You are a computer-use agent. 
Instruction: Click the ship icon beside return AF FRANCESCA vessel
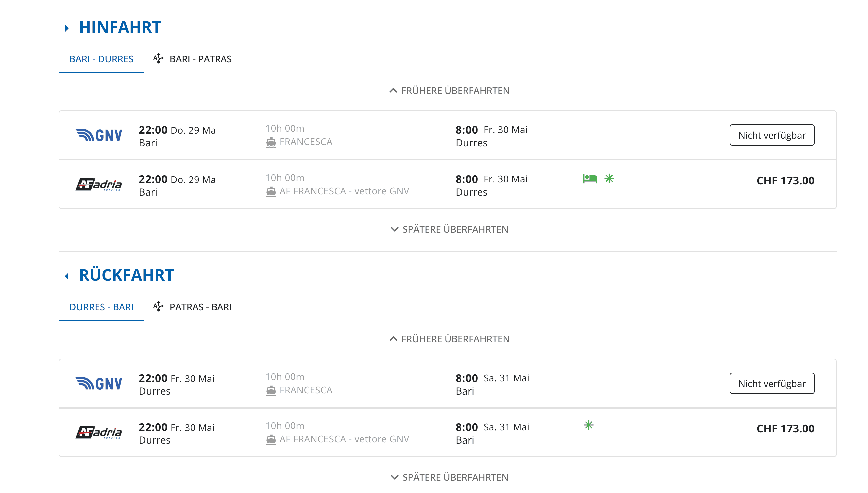pos(271,439)
